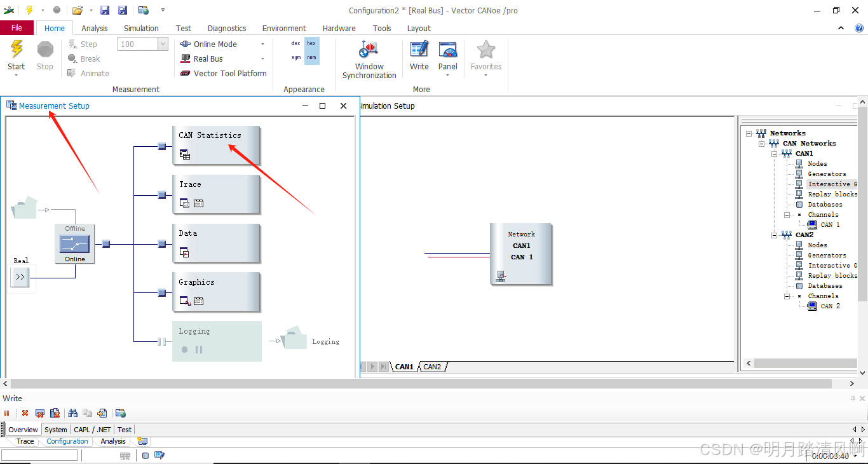Click the status bar input field at bottom left
868x464 pixels.
point(39,455)
